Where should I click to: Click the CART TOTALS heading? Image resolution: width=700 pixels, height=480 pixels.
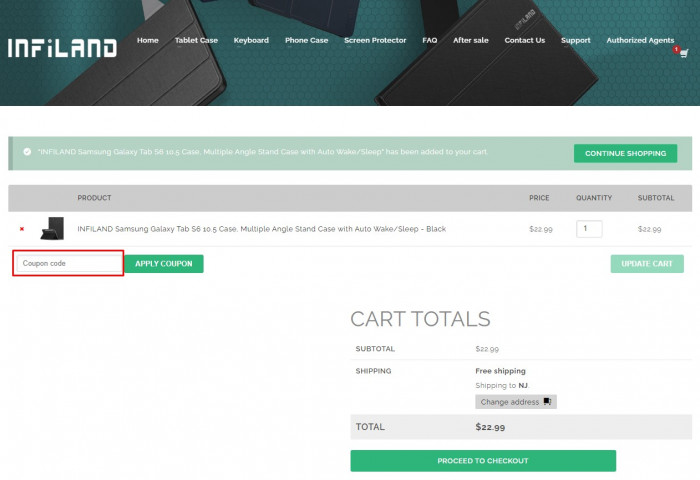420,319
